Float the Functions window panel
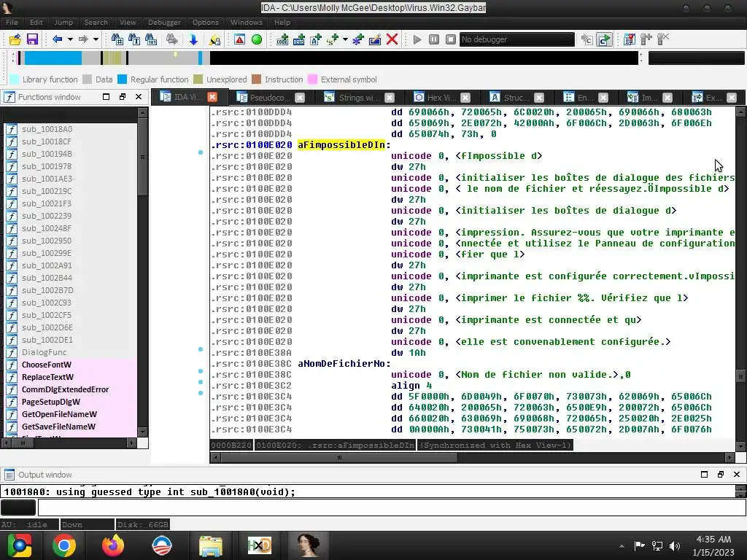 pyautogui.click(x=123, y=97)
